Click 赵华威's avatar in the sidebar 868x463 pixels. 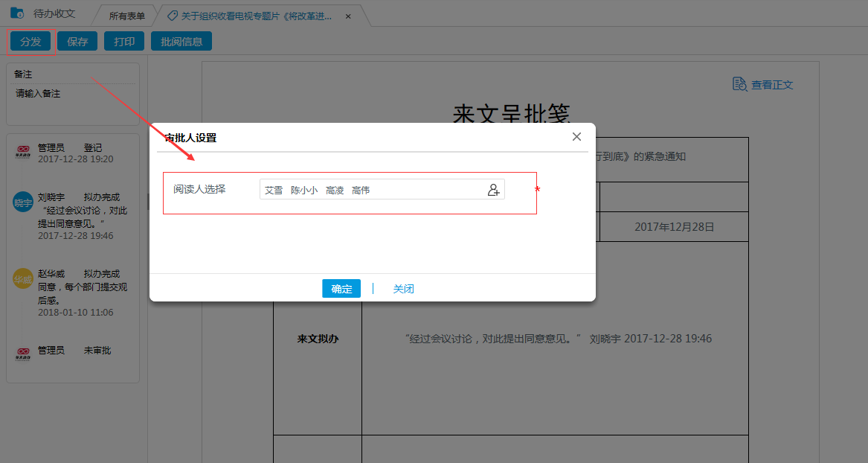(x=23, y=278)
